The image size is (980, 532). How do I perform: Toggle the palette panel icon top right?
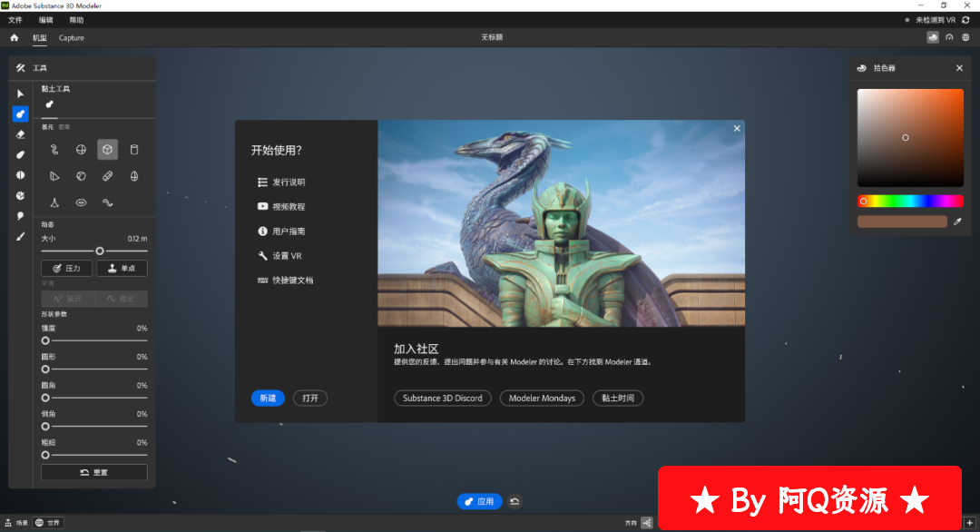click(x=933, y=37)
